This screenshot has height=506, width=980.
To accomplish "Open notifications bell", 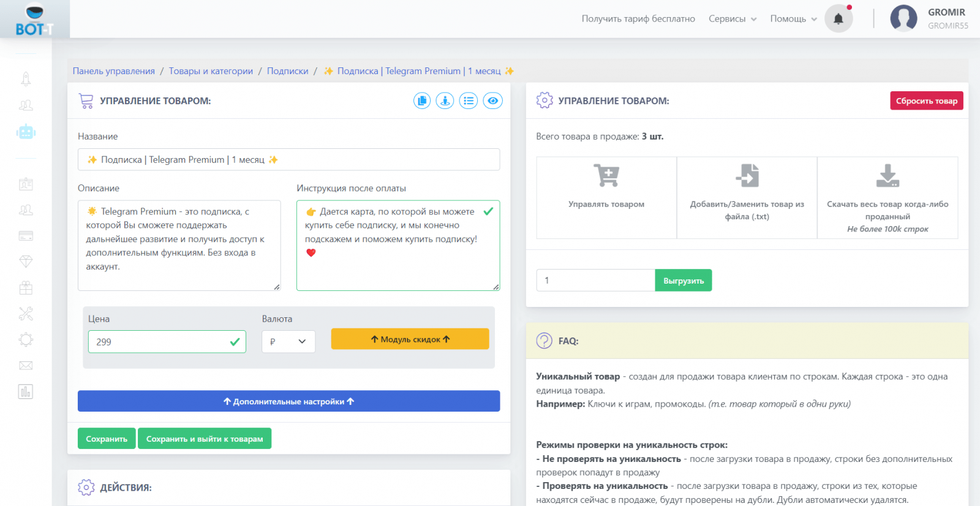I will point(839,18).
